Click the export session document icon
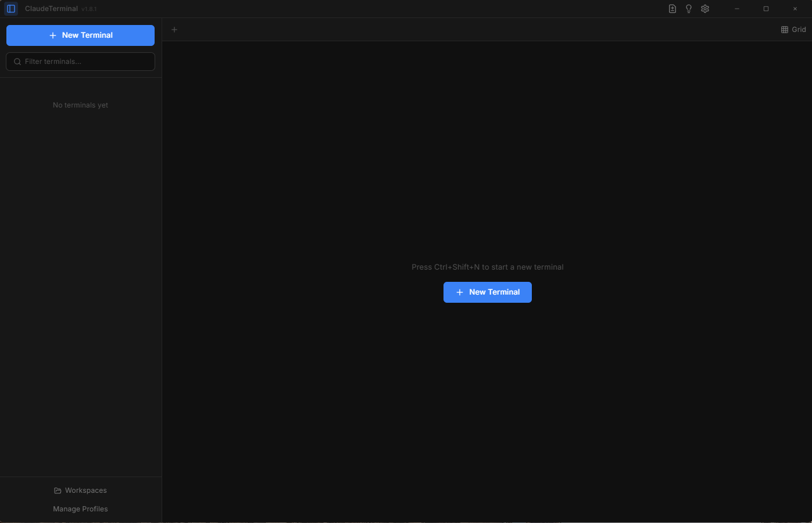This screenshot has width=812, height=523. [x=672, y=8]
